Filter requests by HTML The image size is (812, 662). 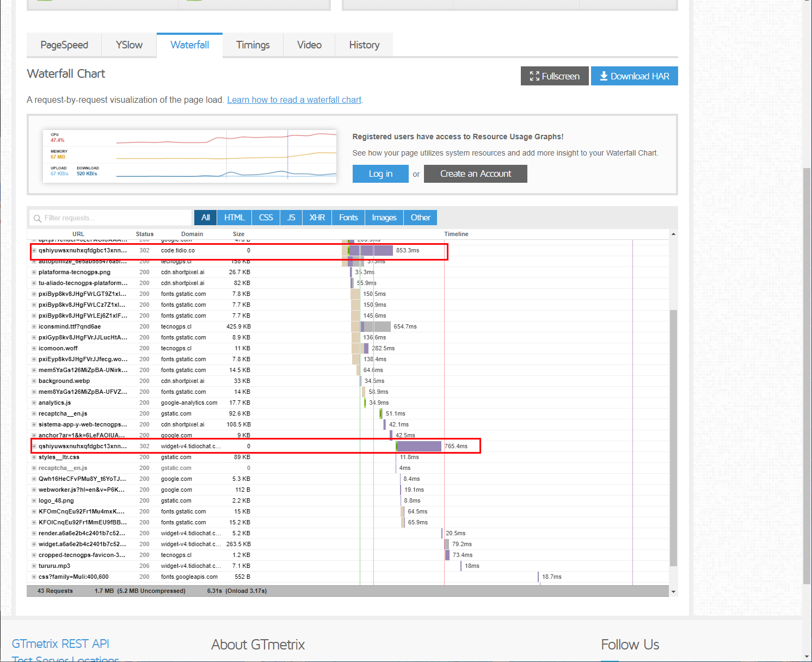pos(235,218)
